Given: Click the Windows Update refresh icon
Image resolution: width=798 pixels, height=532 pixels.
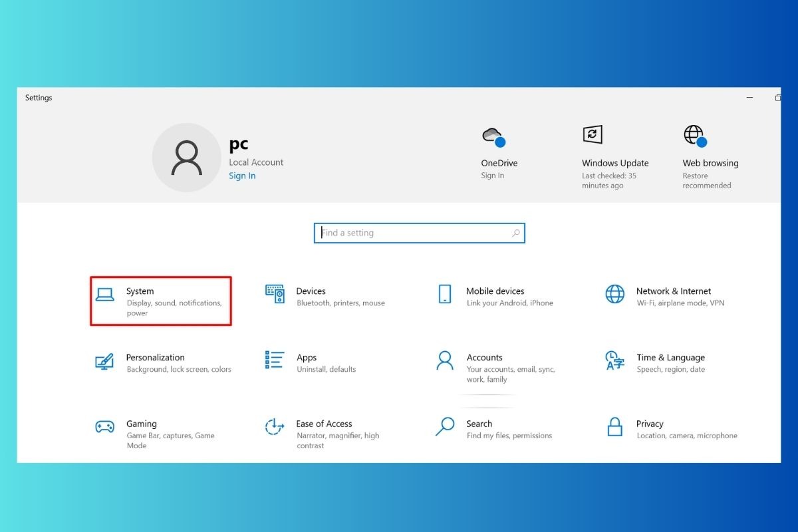Looking at the screenshot, I should [593, 135].
